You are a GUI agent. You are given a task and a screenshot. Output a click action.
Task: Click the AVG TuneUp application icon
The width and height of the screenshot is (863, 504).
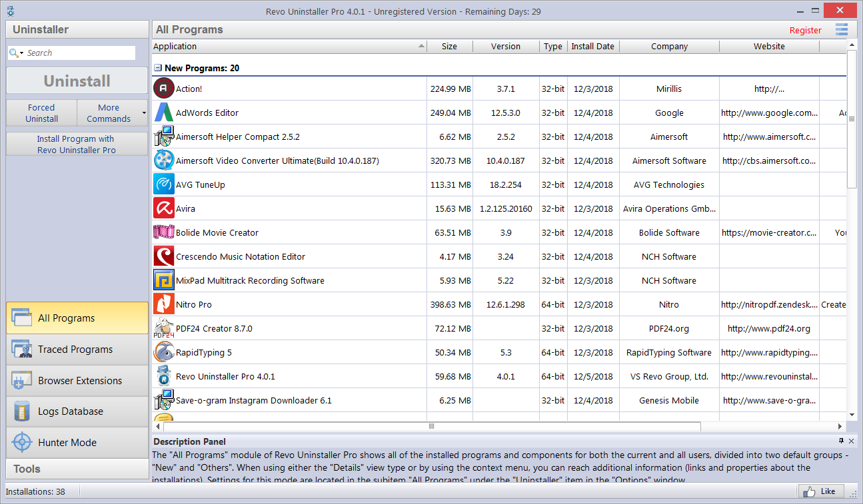click(163, 184)
